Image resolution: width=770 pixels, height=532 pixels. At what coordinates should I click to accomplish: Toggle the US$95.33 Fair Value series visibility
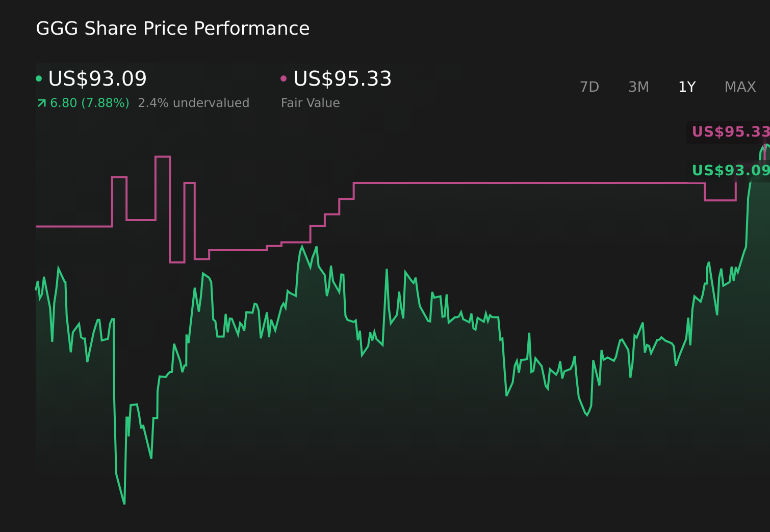click(343, 79)
